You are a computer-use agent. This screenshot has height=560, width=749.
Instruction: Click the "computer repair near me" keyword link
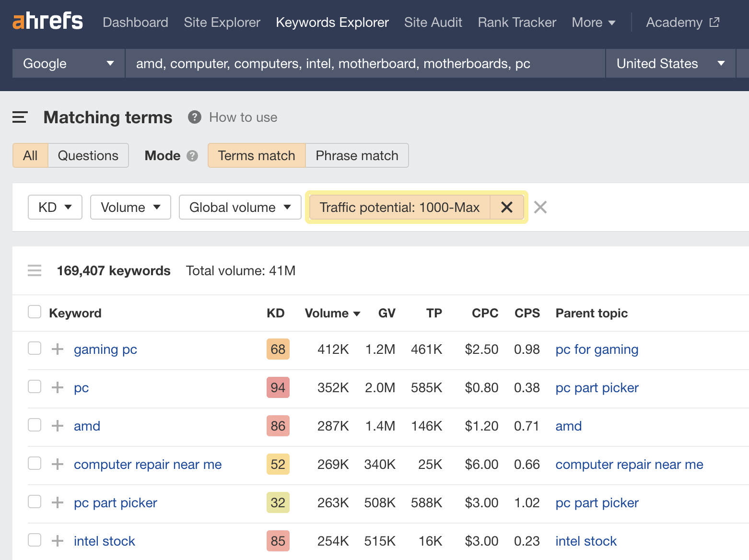point(147,464)
